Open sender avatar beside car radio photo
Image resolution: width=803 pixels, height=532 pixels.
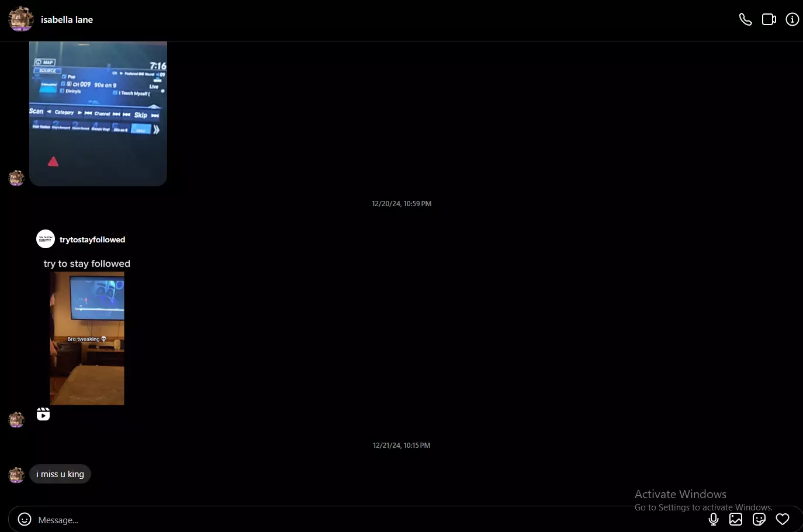tap(16, 178)
